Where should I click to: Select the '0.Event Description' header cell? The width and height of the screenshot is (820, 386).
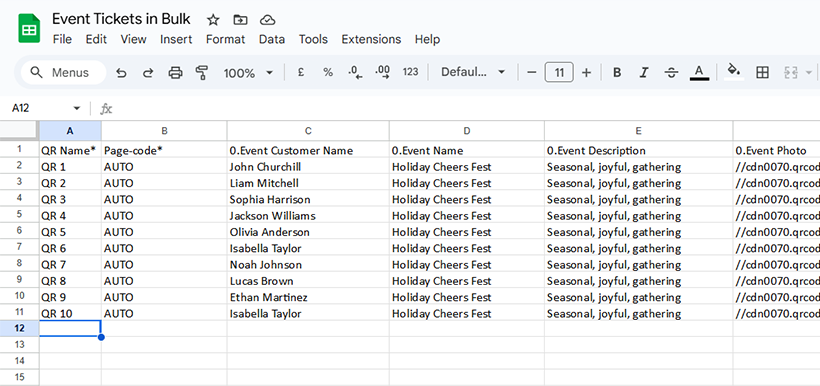pyautogui.click(x=639, y=150)
